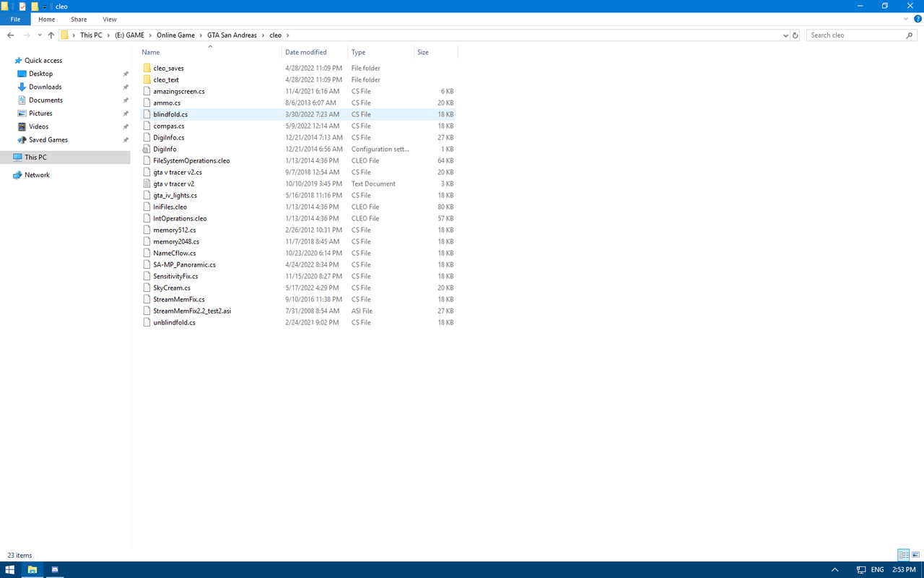Screen dimensions: 924x578
Task: Open Pictures in the navigation pane
Action: pos(40,113)
